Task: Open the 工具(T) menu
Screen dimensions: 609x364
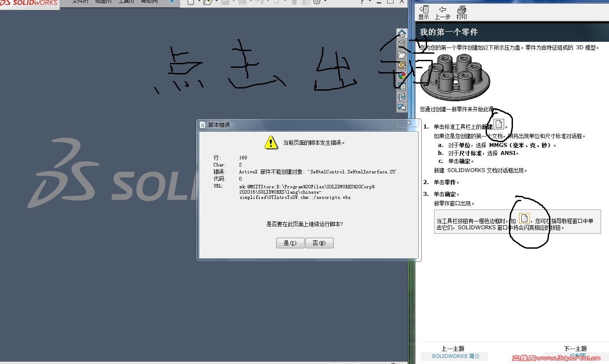Action: 126,2
